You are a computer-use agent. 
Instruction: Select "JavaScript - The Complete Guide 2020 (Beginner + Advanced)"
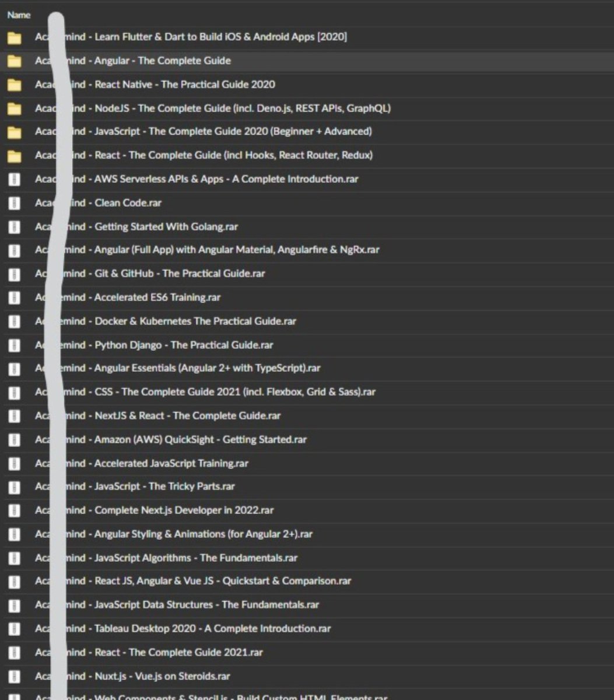pyautogui.click(x=233, y=131)
